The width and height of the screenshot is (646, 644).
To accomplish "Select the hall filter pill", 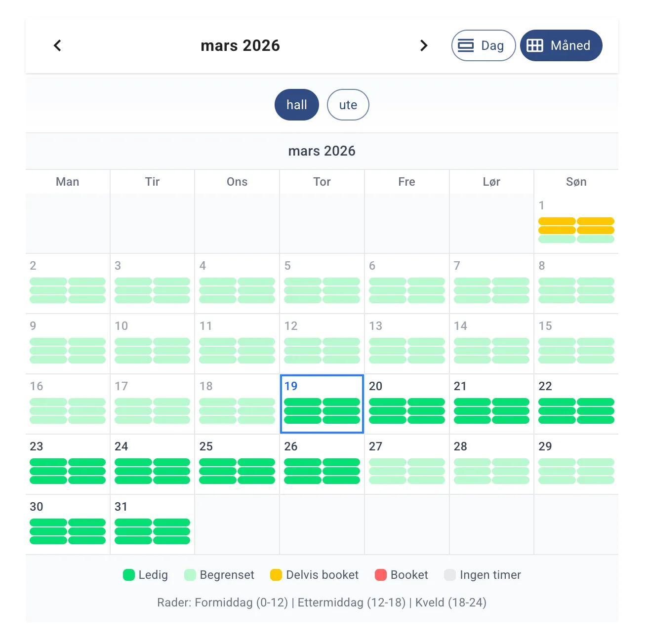I will 296,105.
